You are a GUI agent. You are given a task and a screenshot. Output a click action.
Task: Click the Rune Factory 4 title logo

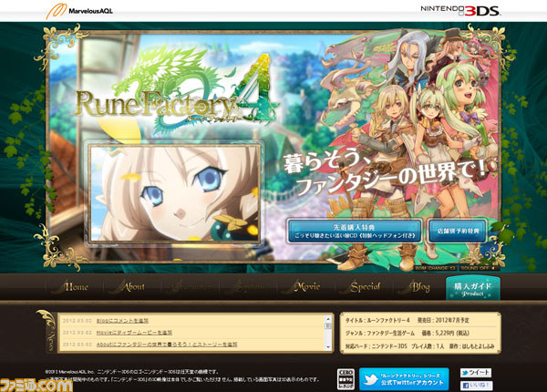pyautogui.click(x=177, y=91)
